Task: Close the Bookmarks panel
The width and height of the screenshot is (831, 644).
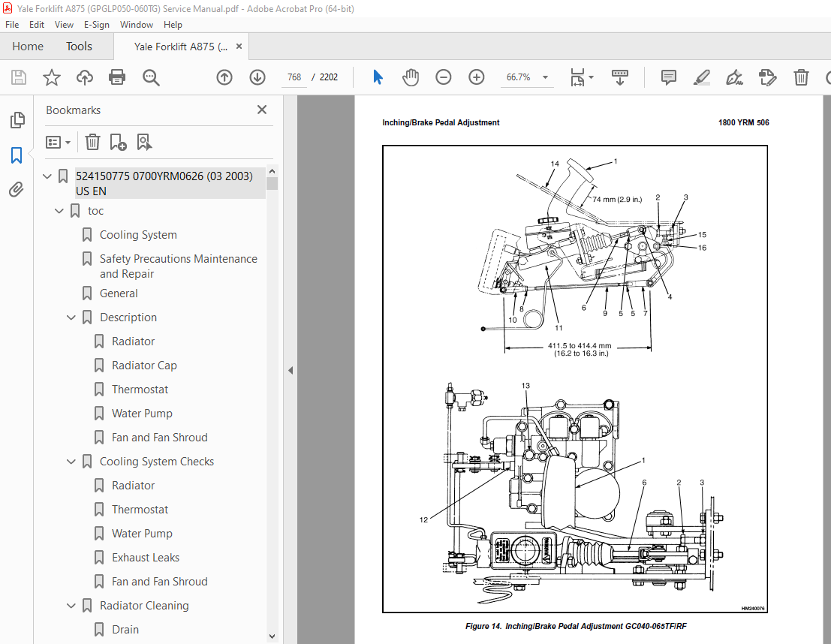Action: pos(262,110)
